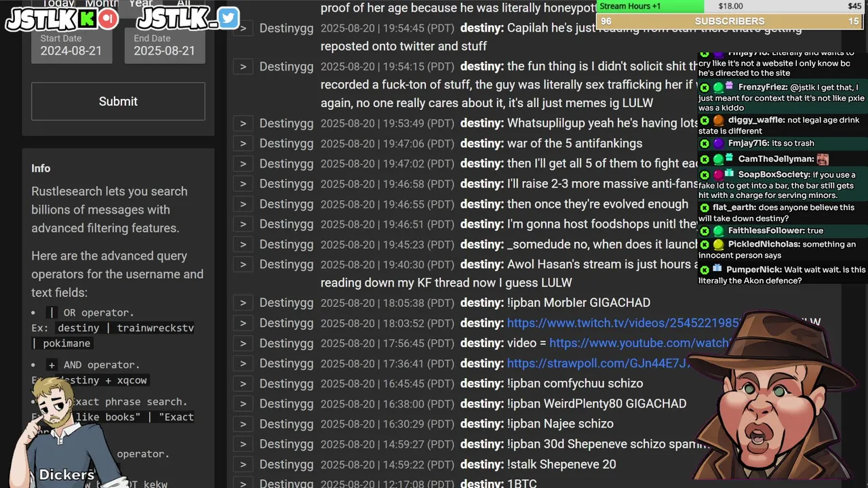The width and height of the screenshot is (868, 488).
Task: Expand the 17:56:45 video link row
Action: (243, 343)
